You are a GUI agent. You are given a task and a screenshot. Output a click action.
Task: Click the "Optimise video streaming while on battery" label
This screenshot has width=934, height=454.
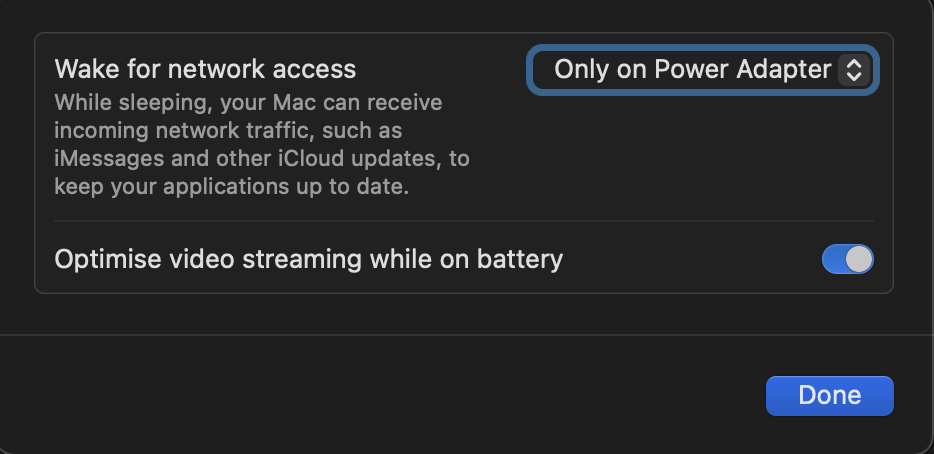coord(308,259)
